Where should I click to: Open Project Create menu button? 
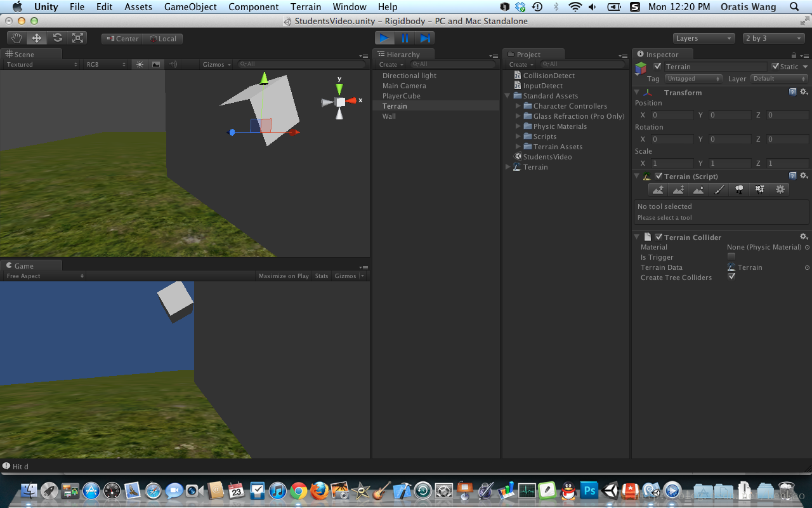(x=521, y=64)
